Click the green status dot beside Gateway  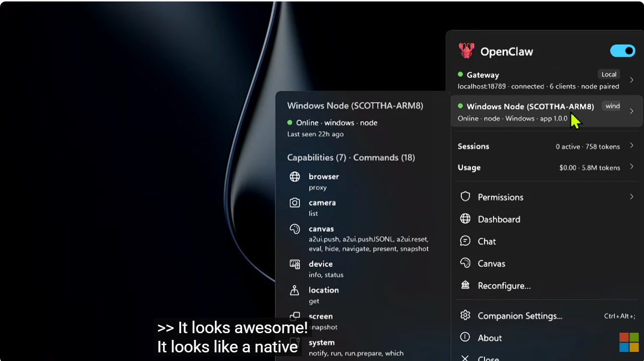click(x=460, y=74)
